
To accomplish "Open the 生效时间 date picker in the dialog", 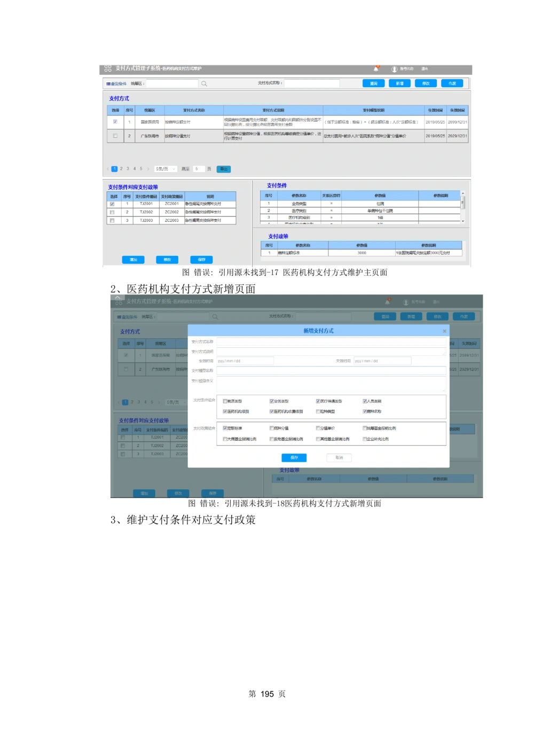I will [245, 361].
